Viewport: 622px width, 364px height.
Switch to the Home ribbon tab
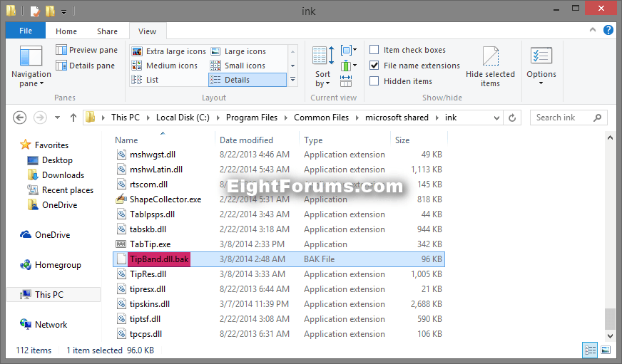(66, 31)
